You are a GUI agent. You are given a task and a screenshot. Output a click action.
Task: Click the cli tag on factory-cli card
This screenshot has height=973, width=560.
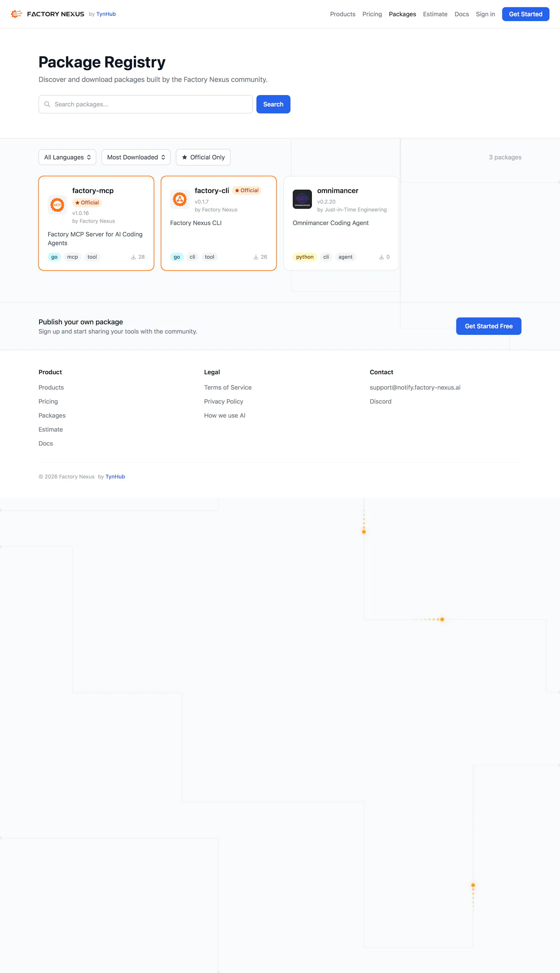click(192, 257)
